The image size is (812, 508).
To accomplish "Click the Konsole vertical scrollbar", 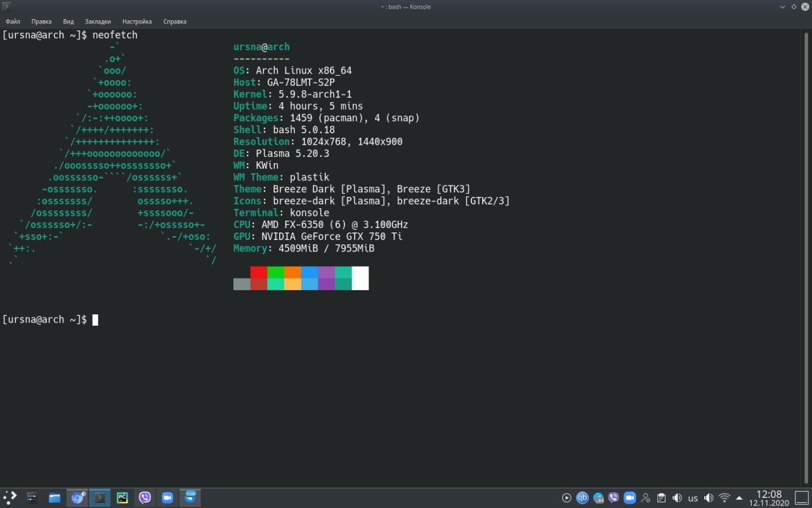I will pos(807,259).
